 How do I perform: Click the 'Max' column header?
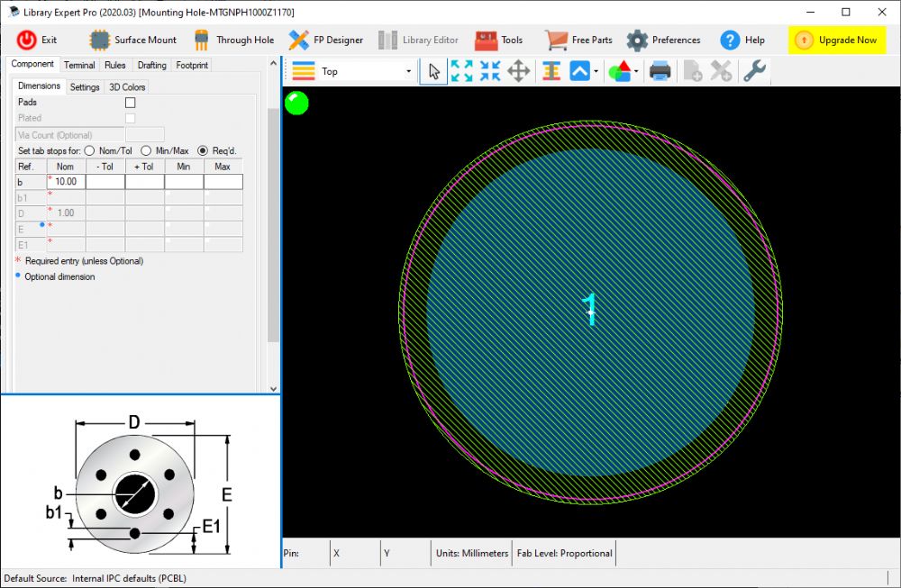point(223,167)
